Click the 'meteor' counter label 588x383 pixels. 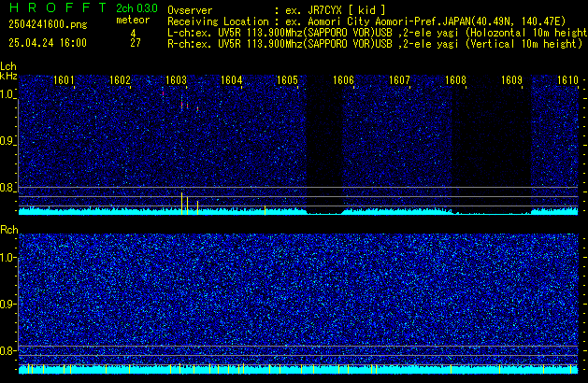click(x=133, y=20)
